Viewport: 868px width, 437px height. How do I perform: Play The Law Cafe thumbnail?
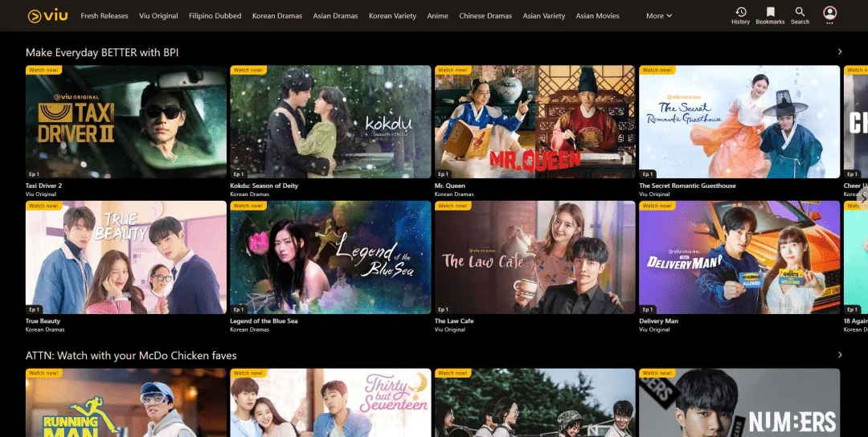534,257
